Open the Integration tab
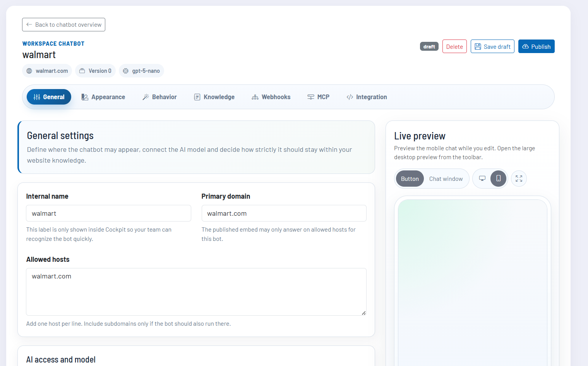This screenshot has width=588, height=366. pos(367,97)
